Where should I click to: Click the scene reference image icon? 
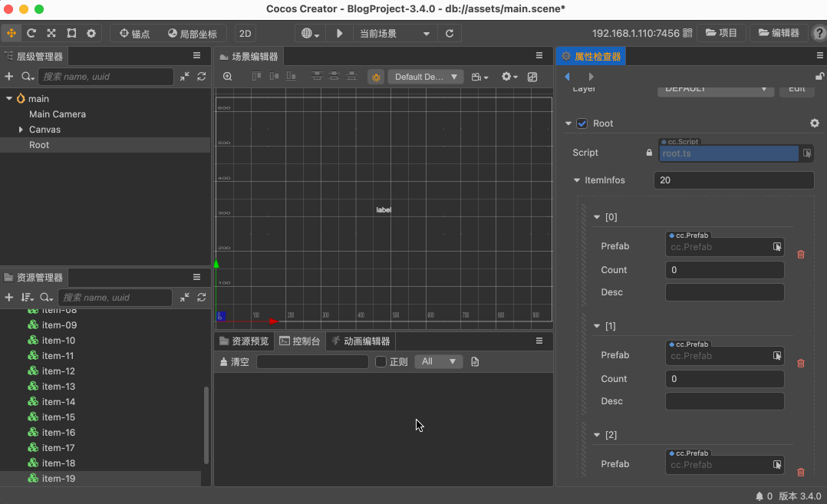point(532,77)
